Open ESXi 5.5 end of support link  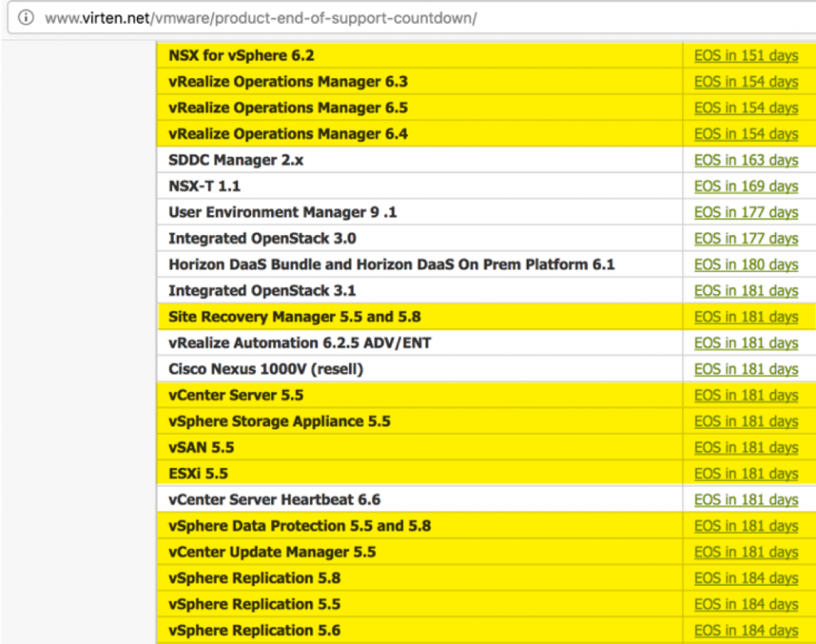point(747,473)
